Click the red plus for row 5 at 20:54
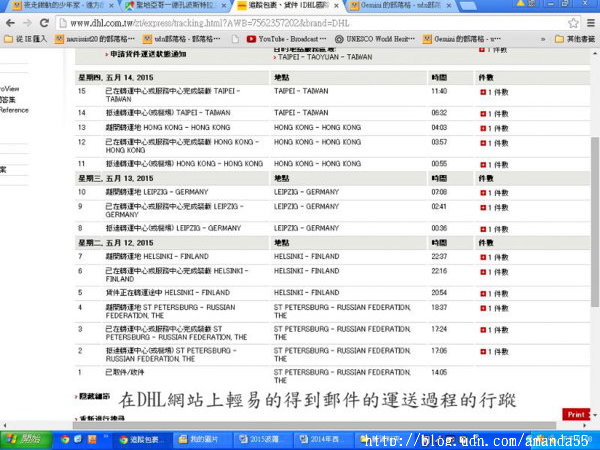 tap(483, 294)
